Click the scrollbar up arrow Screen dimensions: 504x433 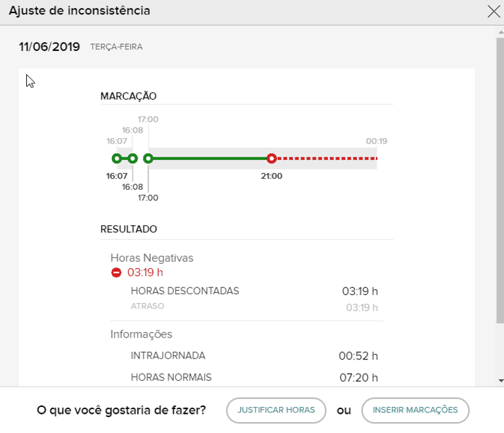point(500,32)
